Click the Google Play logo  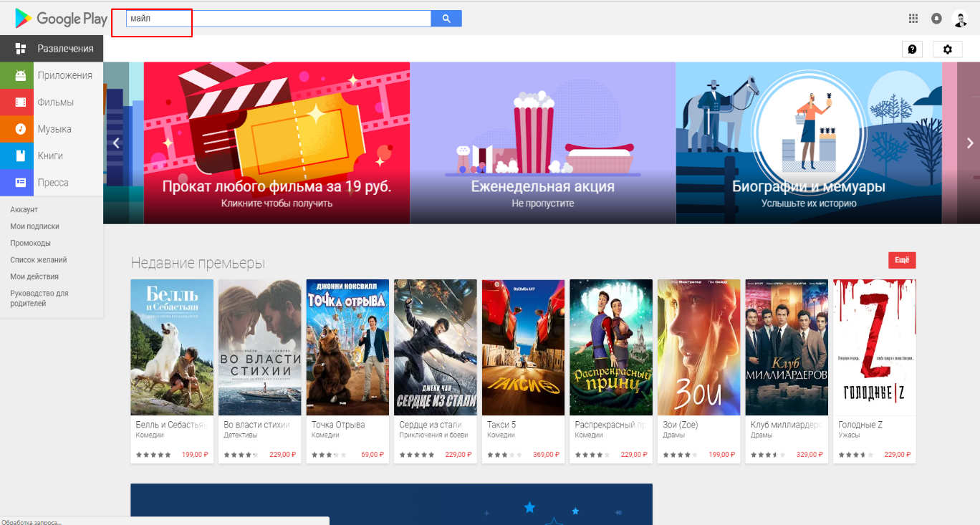pos(61,19)
